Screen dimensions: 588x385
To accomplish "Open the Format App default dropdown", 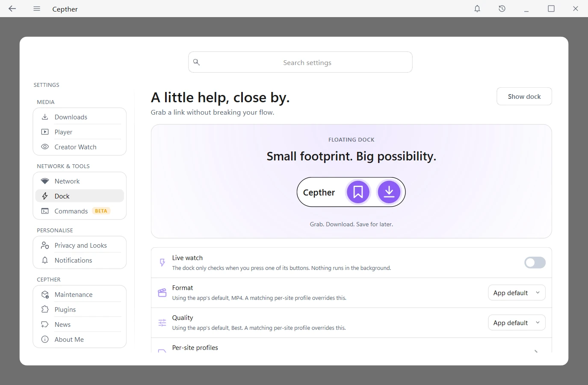I will click(517, 293).
